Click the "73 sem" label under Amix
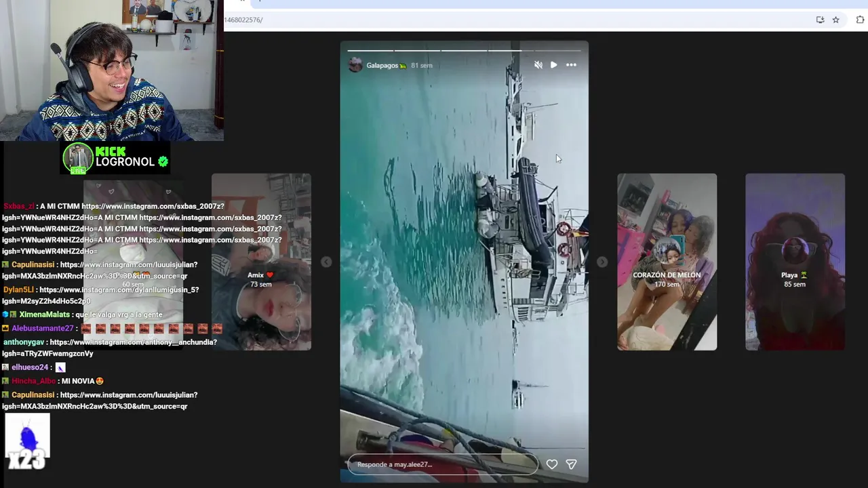 [260, 284]
